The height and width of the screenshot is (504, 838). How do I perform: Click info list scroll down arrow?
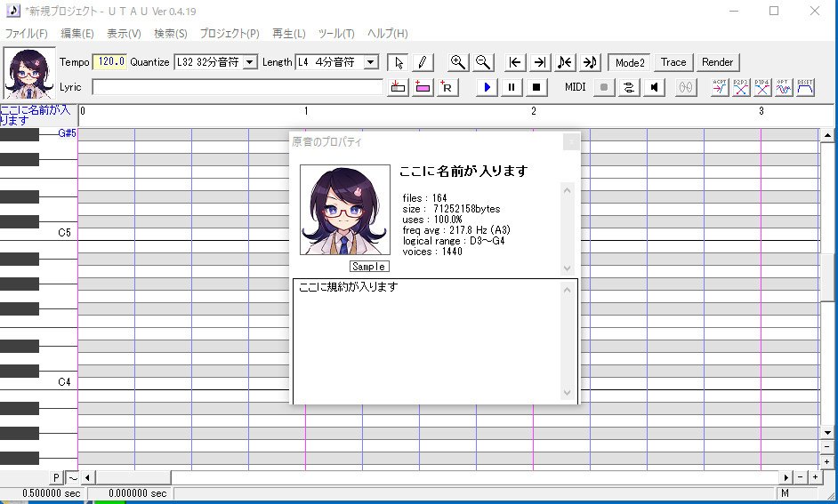pos(567,268)
